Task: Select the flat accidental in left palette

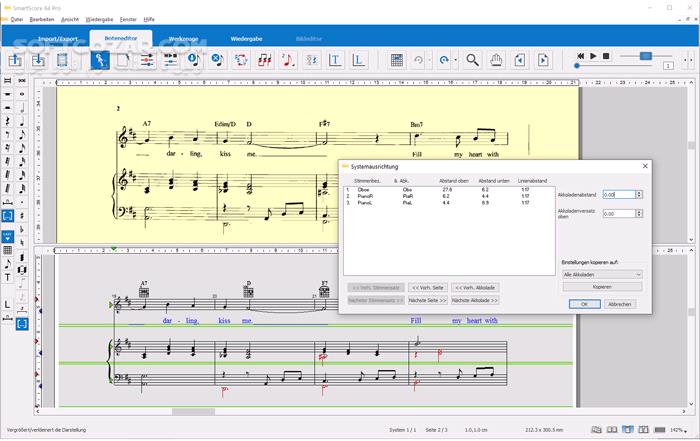Action: (22, 229)
